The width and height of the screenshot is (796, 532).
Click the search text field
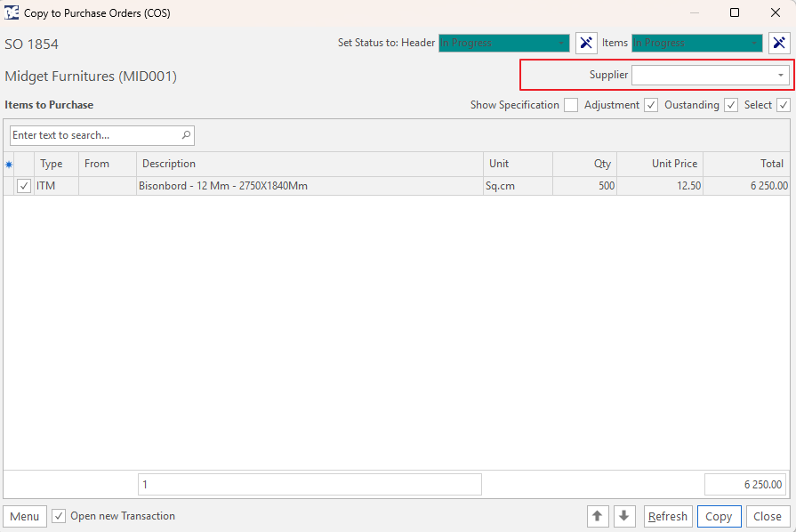coord(102,135)
